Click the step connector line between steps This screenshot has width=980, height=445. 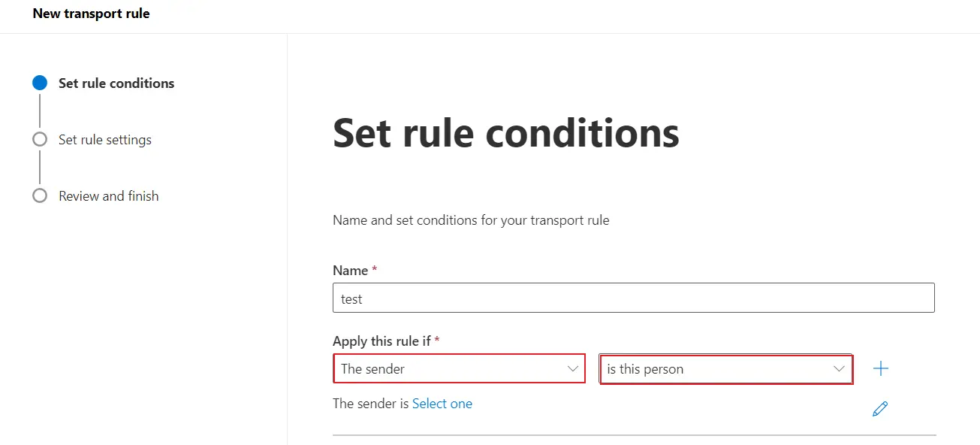tap(39, 111)
